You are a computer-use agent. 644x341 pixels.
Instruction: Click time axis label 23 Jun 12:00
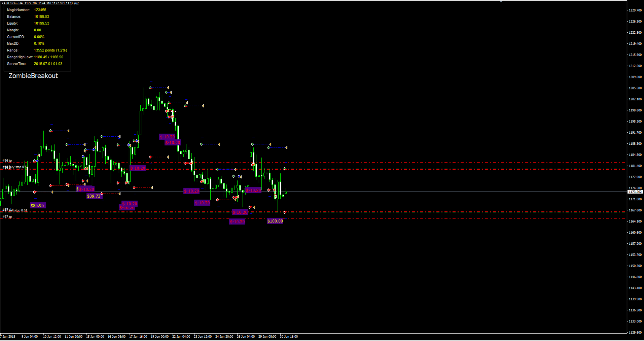click(x=203, y=336)
